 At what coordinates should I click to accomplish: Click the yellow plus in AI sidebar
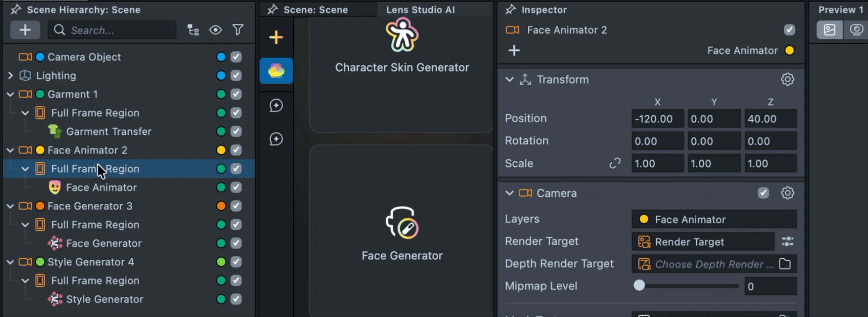coord(276,37)
